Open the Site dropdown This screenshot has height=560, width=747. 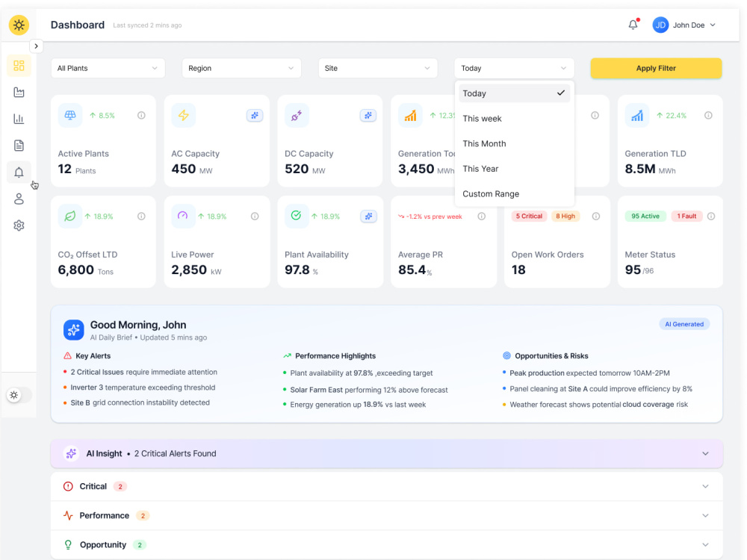[378, 68]
